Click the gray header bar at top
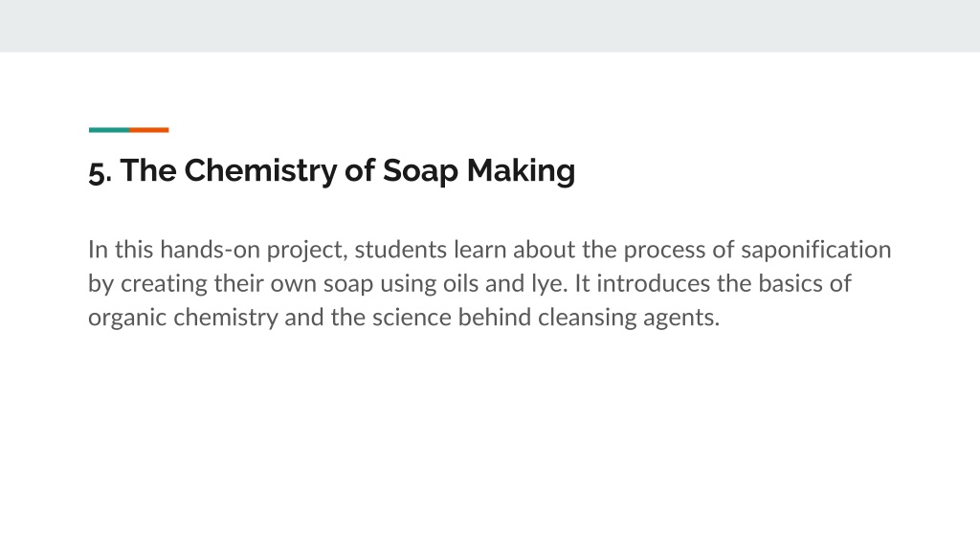Screen dimensions: 980x551 (x=490, y=26)
